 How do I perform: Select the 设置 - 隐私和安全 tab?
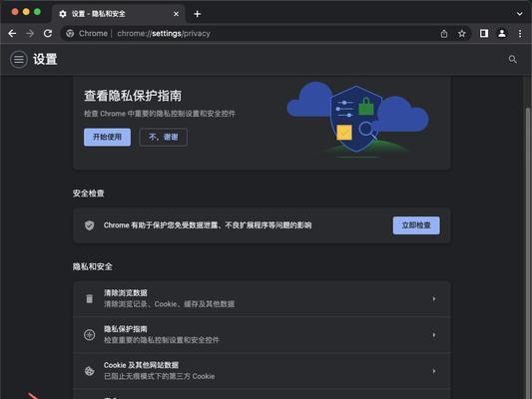click(x=119, y=14)
